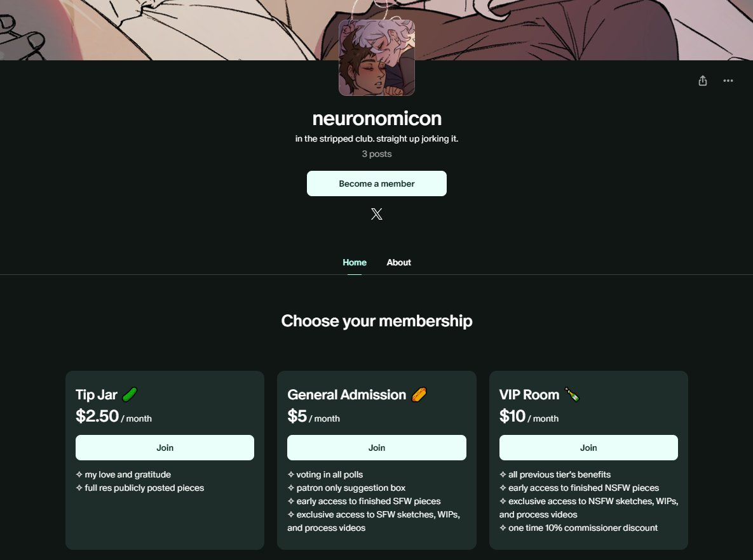Image resolution: width=753 pixels, height=560 pixels.
Task: Join the $10 VIP Room tier
Action: 588,448
